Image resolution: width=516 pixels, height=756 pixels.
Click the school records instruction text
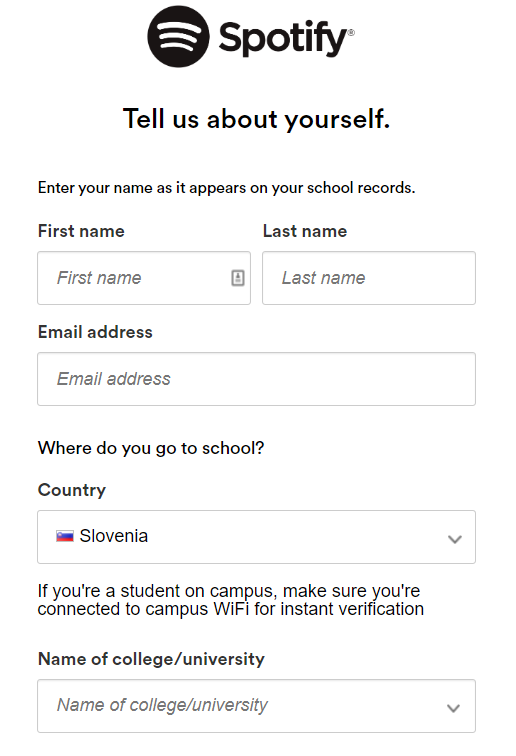coord(227,188)
